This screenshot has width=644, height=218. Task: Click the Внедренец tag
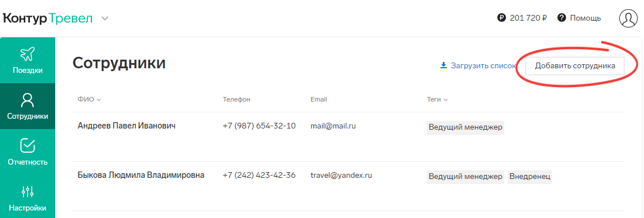tap(530, 177)
